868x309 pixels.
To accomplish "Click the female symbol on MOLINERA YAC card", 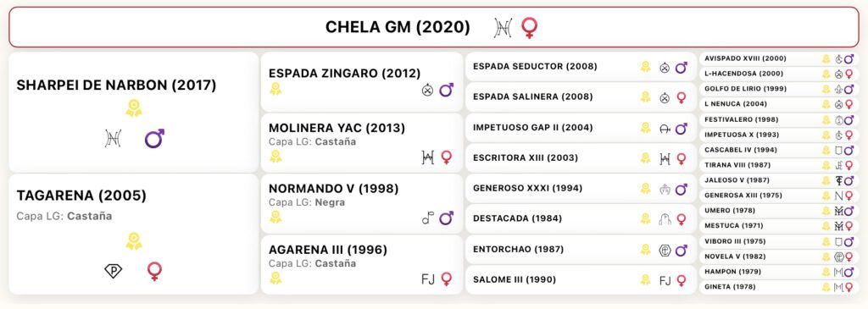I will pyautogui.click(x=446, y=157).
